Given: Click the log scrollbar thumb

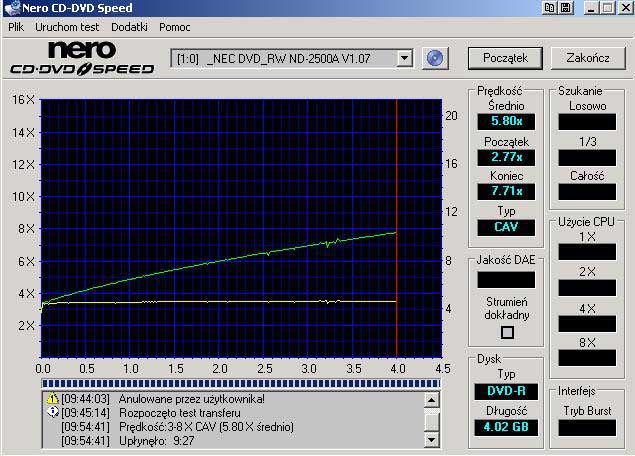Looking at the screenshot, I should tap(432, 420).
